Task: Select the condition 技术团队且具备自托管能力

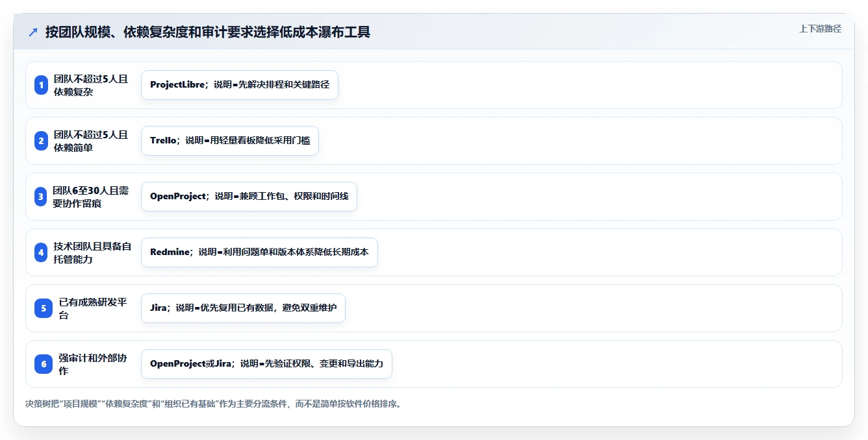Action: click(92, 252)
